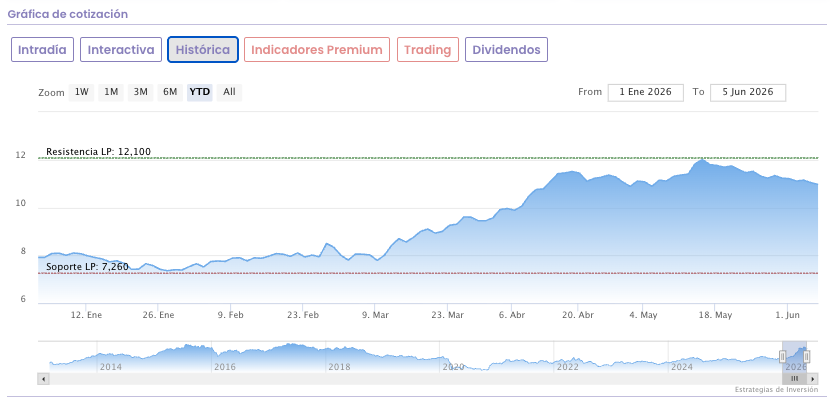
Task: Switch to the Interactiva chart tab
Action: (x=121, y=50)
